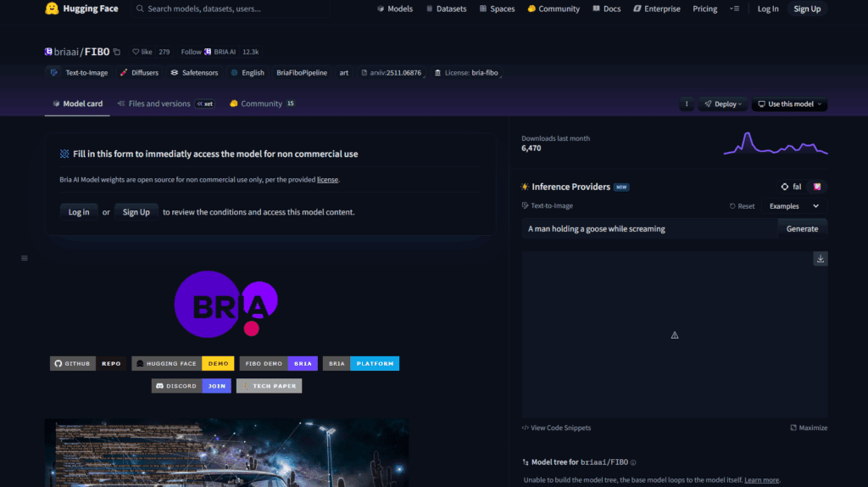Image resolution: width=868 pixels, height=487 pixels.
Task: Switch to the Files and versions tab
Action: pos(165,104)
